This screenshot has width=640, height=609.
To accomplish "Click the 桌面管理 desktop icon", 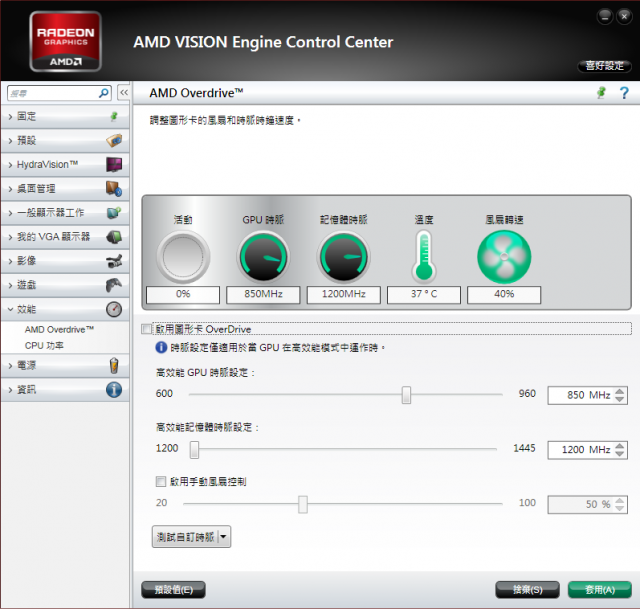I will click(114, 189).
